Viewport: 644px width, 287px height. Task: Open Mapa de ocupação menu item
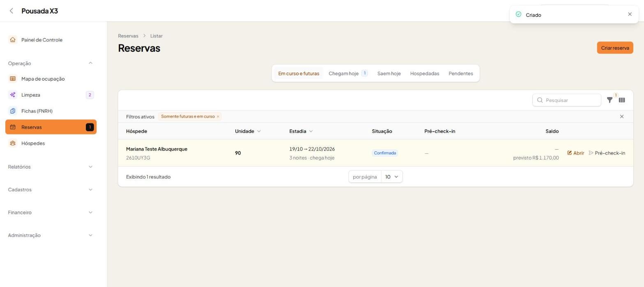tap(51, 79)
